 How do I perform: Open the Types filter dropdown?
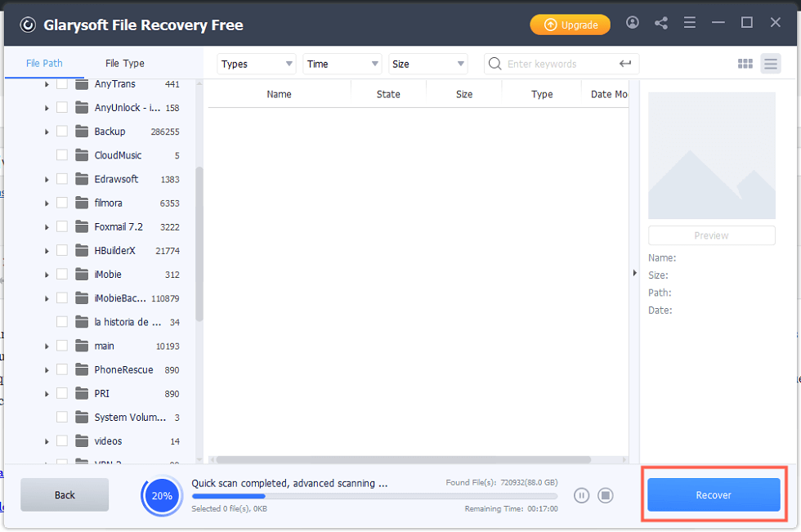(x=257, y=64)
